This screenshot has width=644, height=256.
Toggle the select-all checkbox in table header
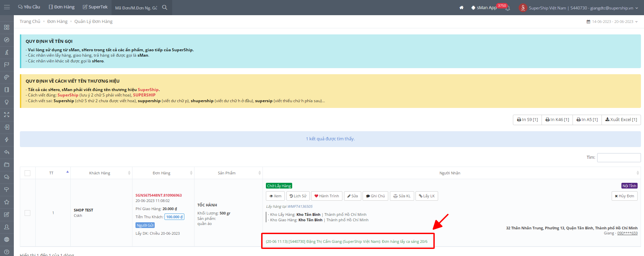tap(28, 173)
